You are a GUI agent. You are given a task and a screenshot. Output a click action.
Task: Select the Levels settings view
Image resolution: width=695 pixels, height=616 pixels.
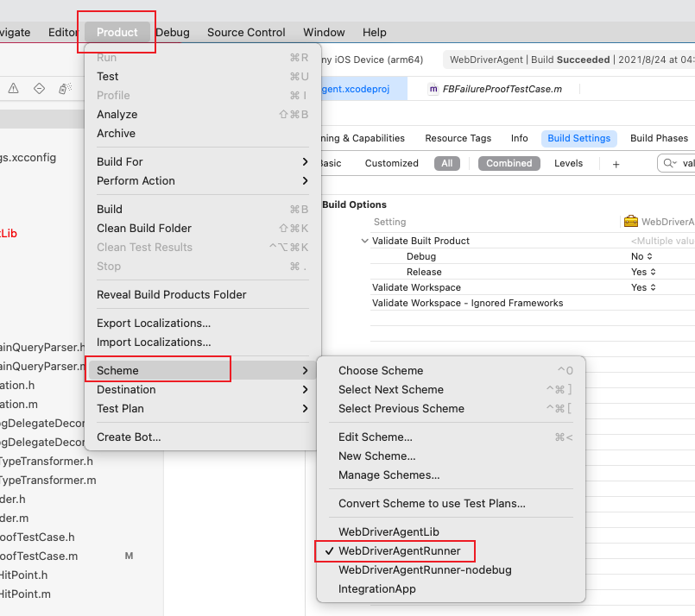568,163
